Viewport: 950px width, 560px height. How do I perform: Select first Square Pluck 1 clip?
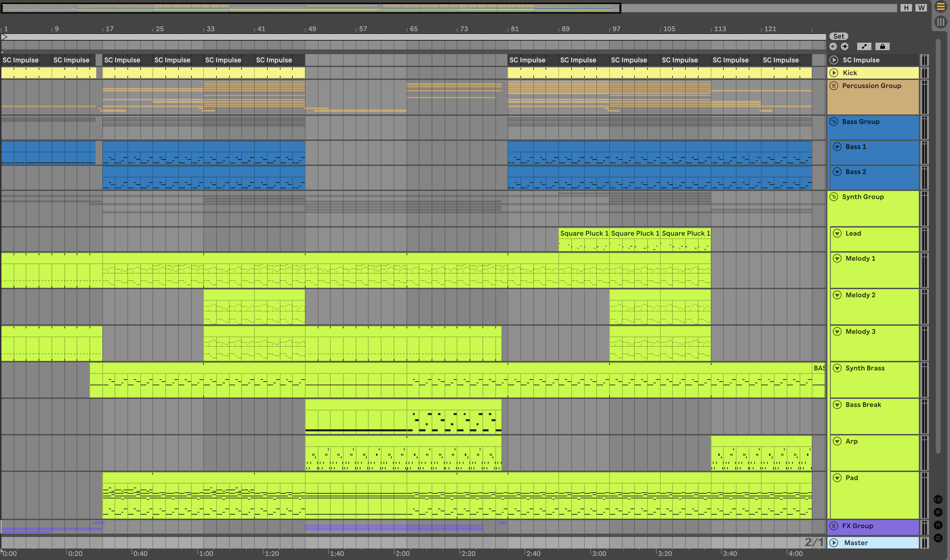(x=584, y=234)
